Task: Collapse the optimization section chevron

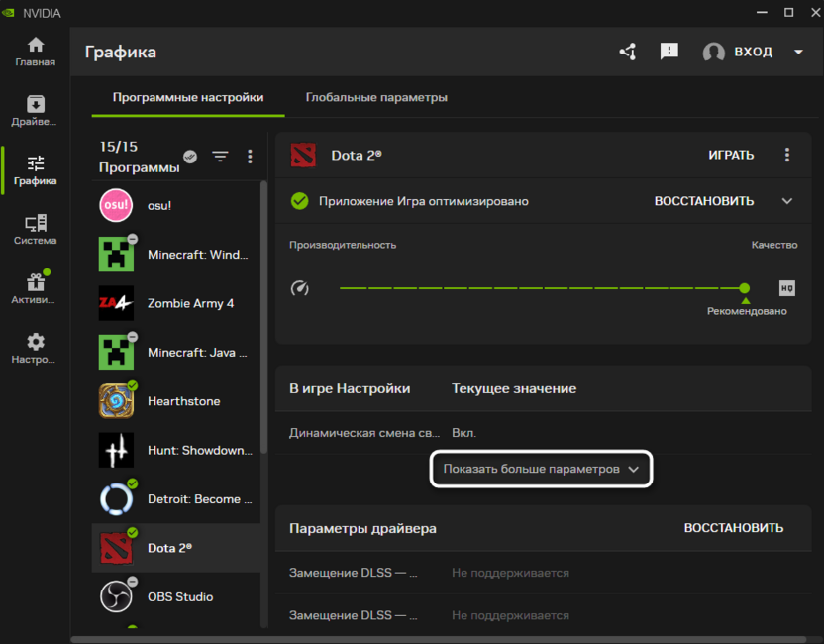Action: [x=786, y=201]
